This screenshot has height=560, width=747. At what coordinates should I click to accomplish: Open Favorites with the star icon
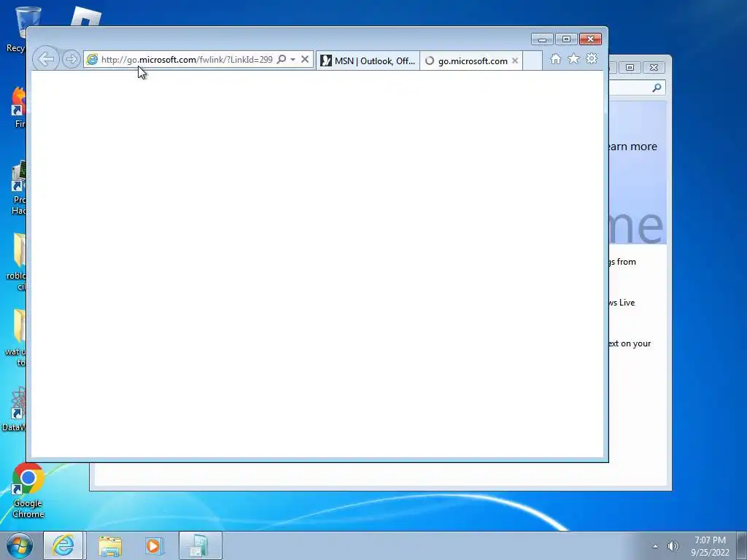(x=573, y=59)
